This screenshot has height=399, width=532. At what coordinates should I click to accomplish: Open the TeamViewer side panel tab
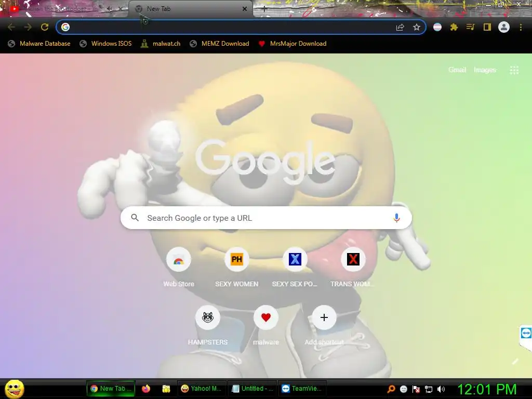point(526,333)
